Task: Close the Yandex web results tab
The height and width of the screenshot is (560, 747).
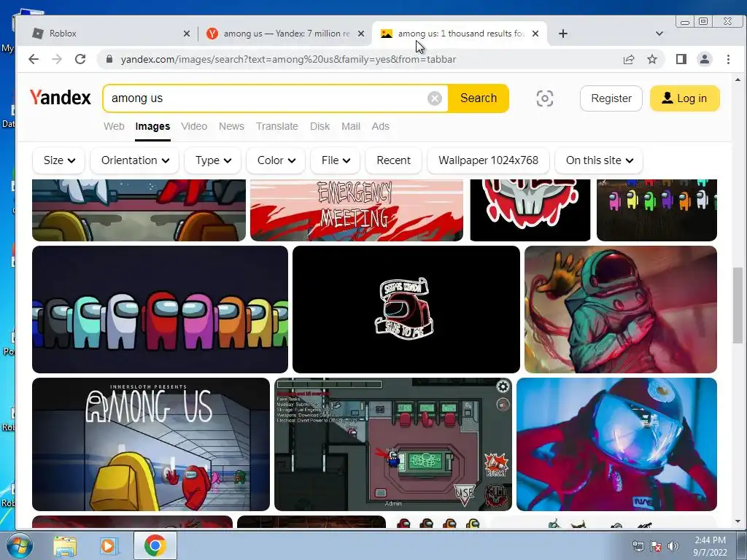Action: click(x=361, y=34)
